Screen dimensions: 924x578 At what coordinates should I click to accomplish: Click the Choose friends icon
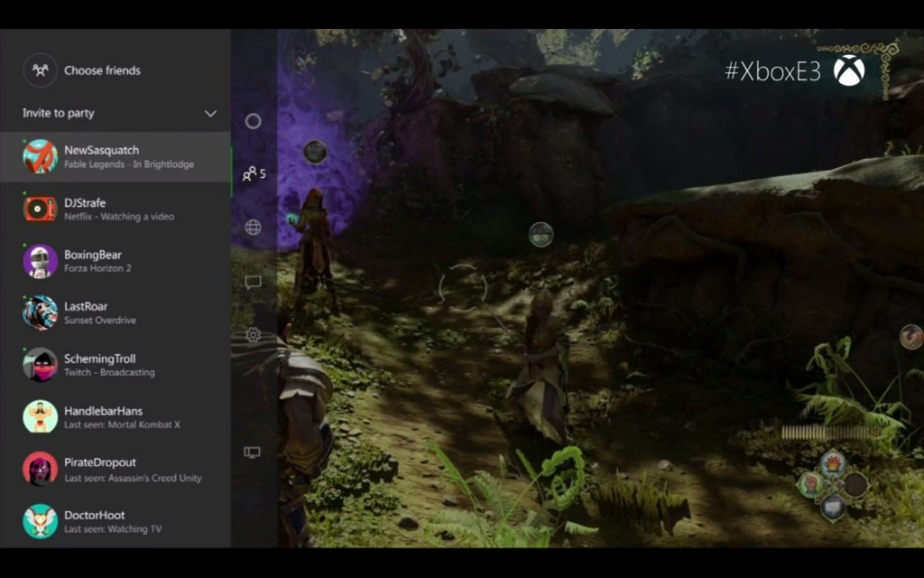point(40,70)
